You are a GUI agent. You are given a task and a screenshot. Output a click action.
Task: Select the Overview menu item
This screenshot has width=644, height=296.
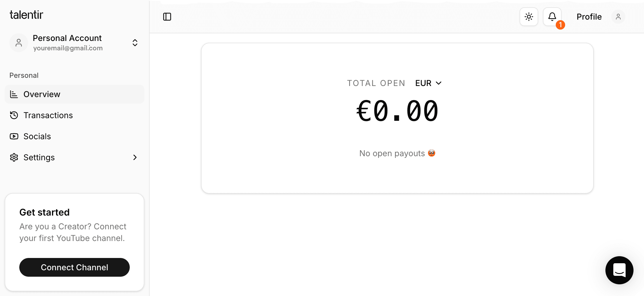pyautogui.click(x=42, y=94)
